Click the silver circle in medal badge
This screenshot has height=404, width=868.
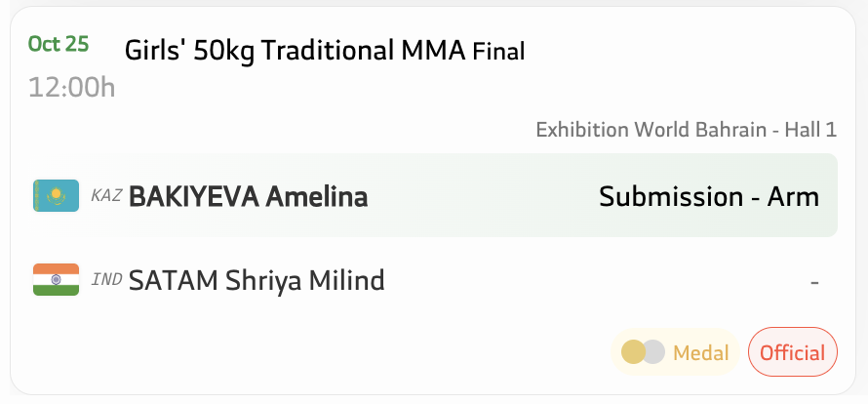pyautogui.click(x=653, y=352)
